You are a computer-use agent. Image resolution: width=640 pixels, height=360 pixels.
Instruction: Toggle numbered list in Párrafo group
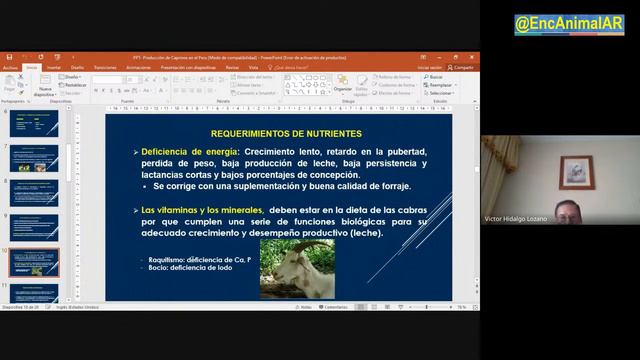click(x=189, y=80)
